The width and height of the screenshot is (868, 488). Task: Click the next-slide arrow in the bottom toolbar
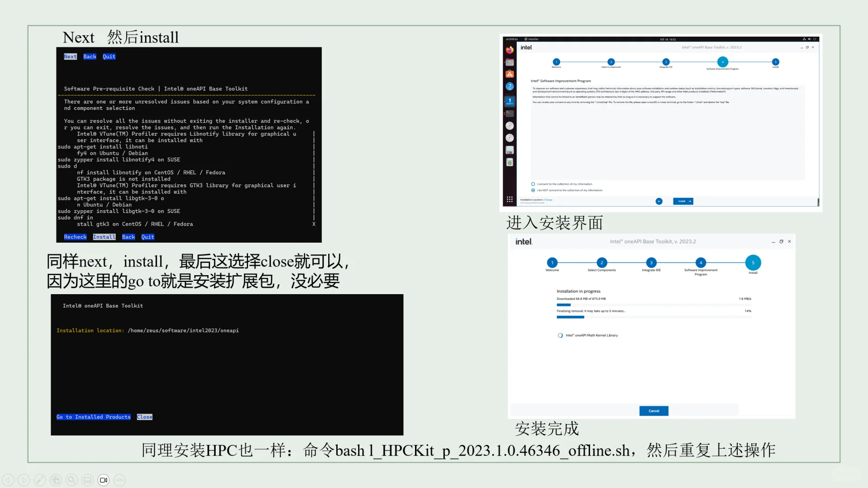[24, 480]
